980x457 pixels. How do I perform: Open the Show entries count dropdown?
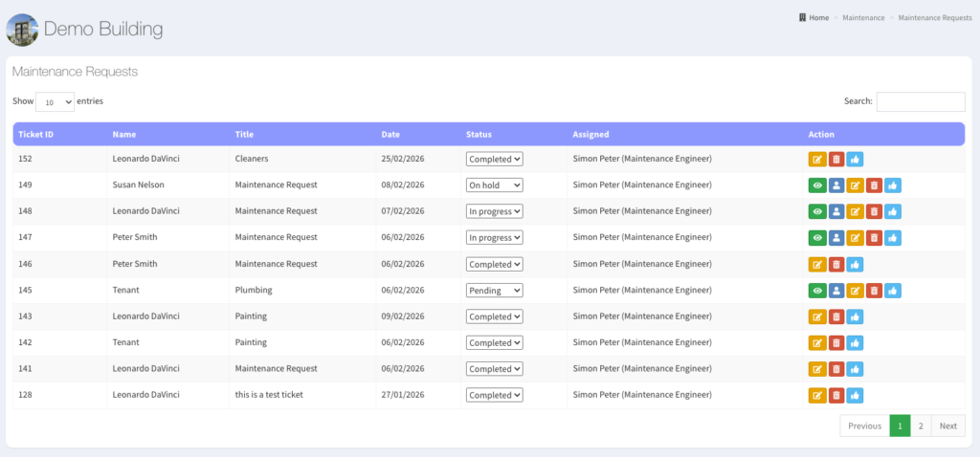55,101
